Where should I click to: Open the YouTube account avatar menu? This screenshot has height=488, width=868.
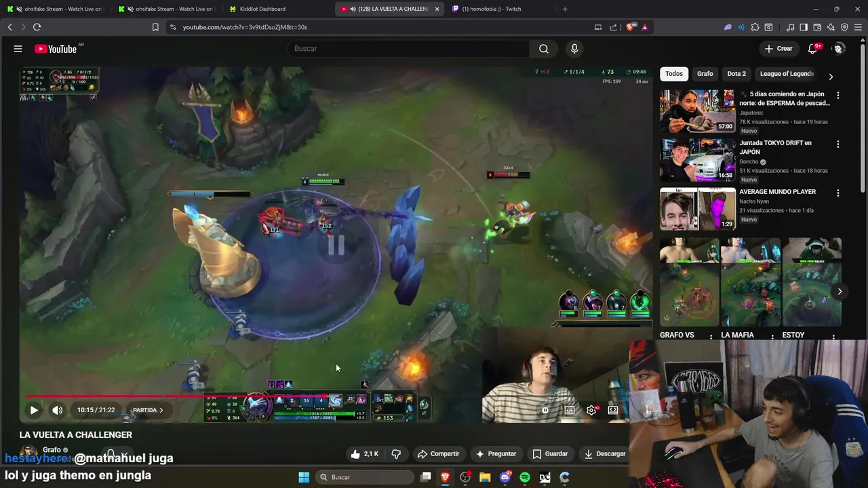[839, 49]
